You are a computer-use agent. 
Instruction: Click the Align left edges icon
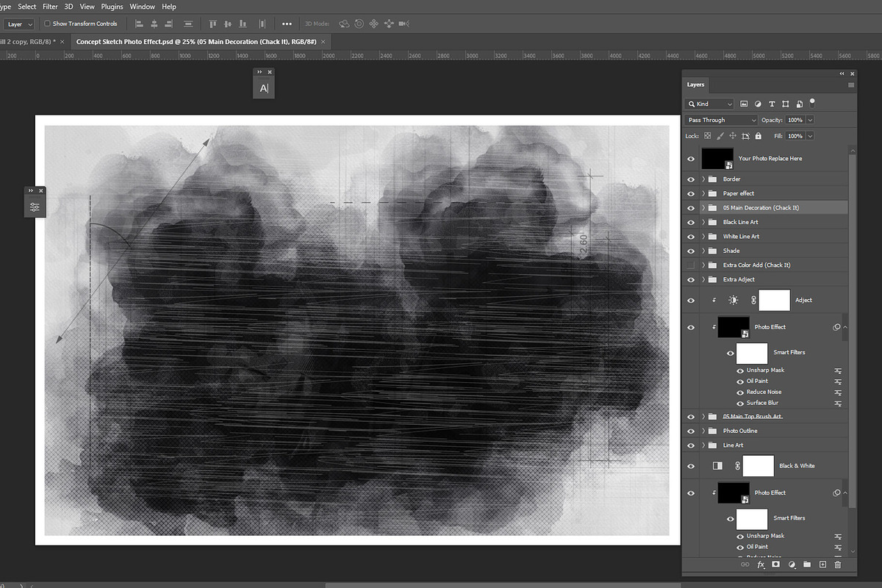(139, 24)
